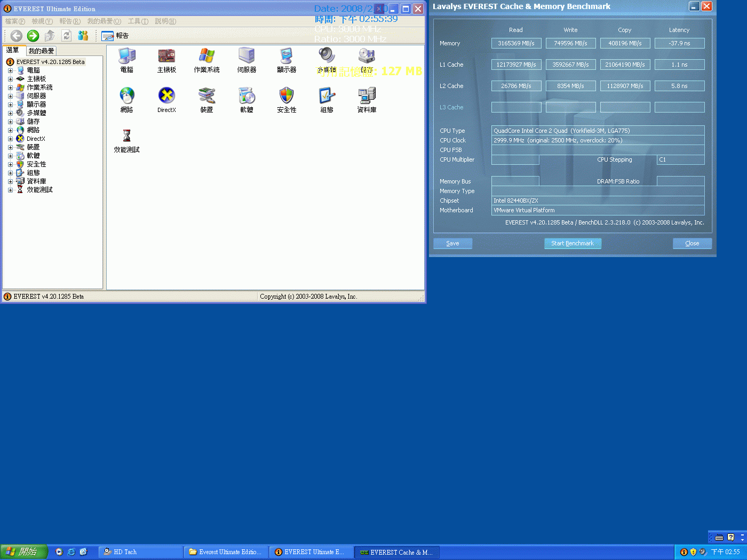Open the 檢視(V) menu
Screen dimensions: 747x560
(42, 21)
